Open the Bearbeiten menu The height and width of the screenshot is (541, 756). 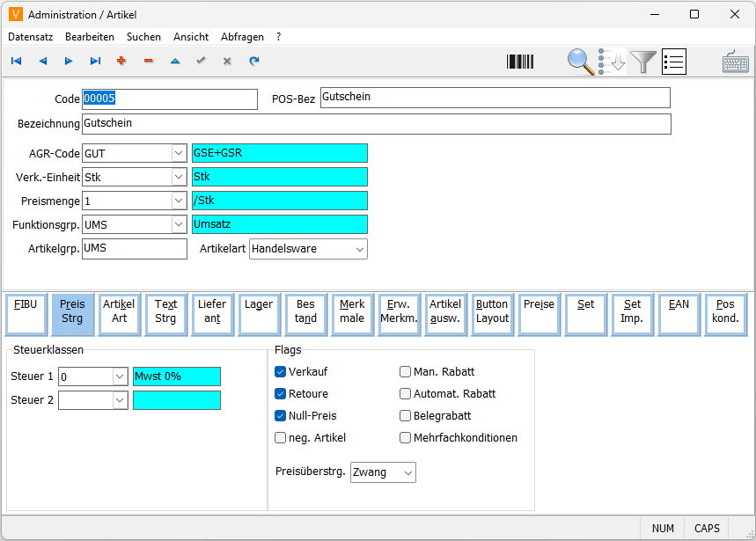[x=89, y=37]
